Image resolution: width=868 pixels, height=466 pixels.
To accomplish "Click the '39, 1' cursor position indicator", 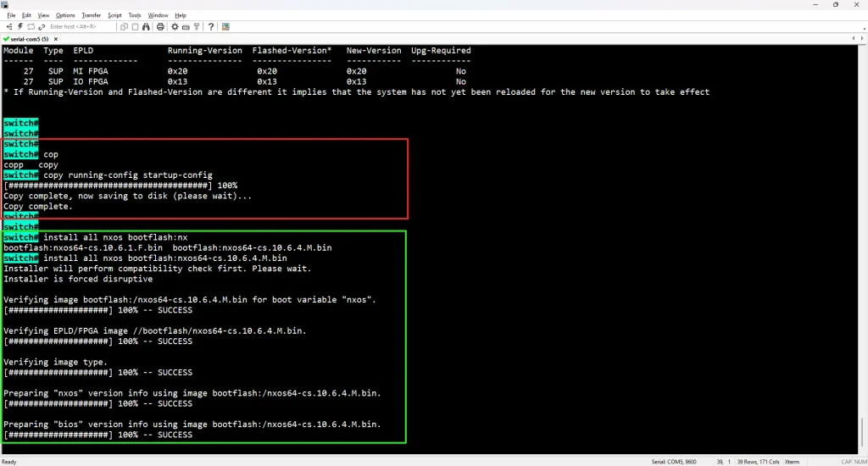I will tap(724, 462).
